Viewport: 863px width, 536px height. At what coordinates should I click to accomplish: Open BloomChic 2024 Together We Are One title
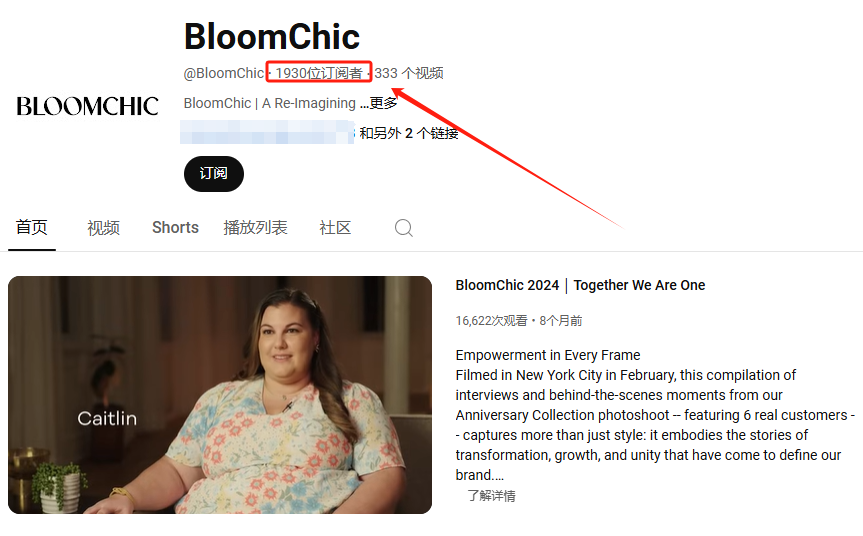click(580, 285)
